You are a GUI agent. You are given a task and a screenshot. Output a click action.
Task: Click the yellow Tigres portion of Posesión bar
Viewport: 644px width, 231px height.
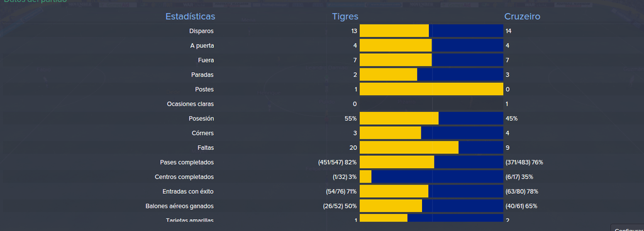pyautogui.click(x=399, y=119)
